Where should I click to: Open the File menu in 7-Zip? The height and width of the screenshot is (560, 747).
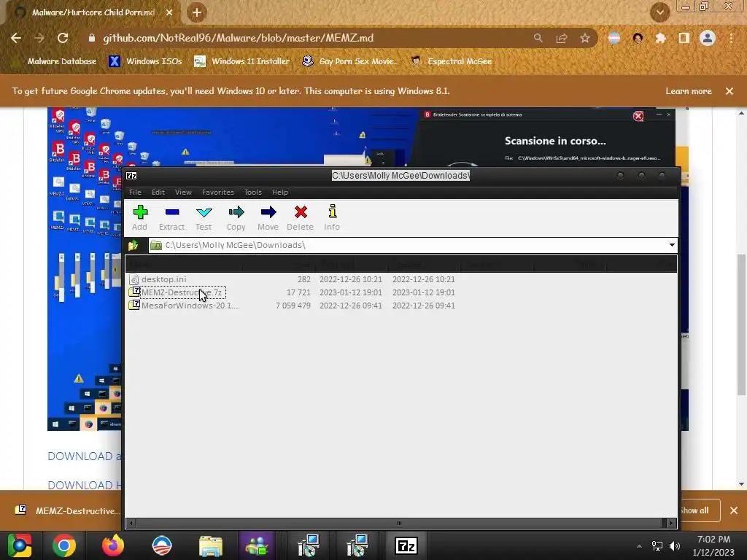[135, 192]
